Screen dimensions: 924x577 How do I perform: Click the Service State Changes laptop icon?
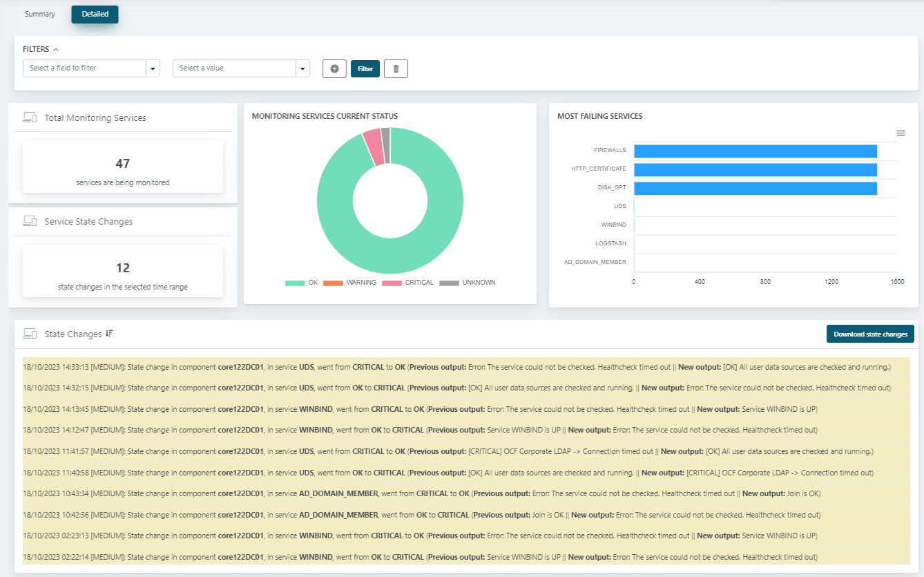(x=30, y=222)
